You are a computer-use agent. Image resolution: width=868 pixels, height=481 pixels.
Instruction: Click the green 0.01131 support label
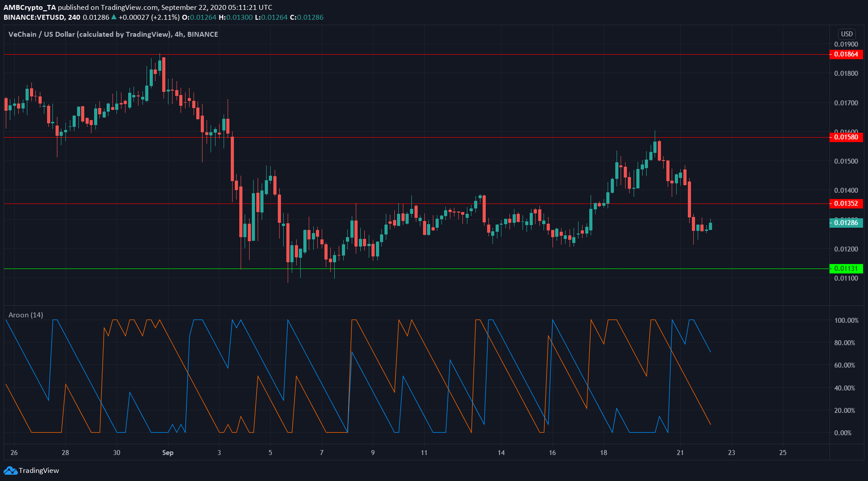tap(846, 269)
